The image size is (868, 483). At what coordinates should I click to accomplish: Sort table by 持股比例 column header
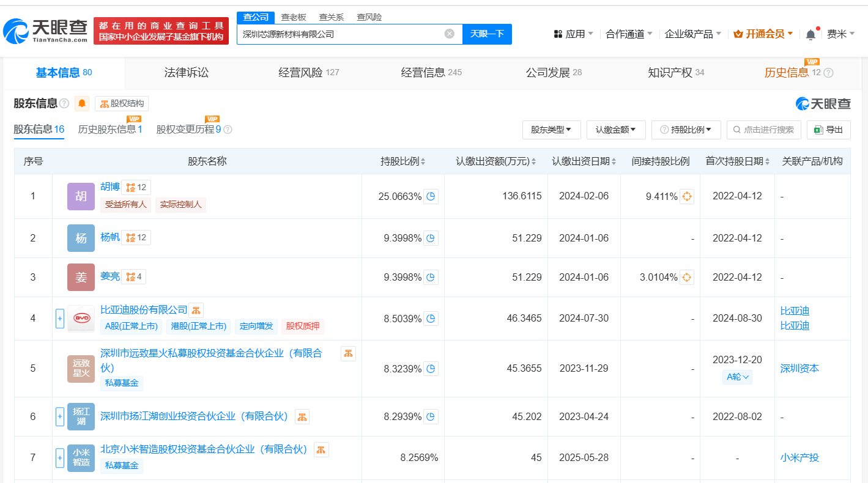click(x=403, y=161)
